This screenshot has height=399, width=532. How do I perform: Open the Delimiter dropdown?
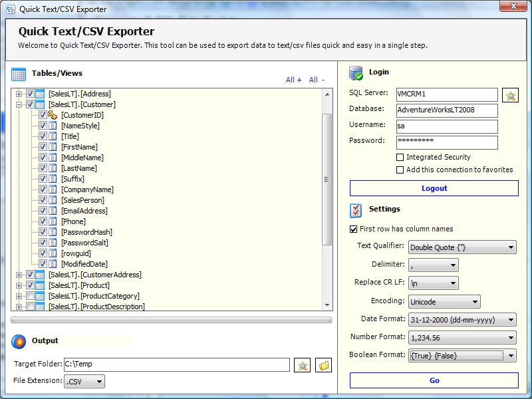[434, 265]
